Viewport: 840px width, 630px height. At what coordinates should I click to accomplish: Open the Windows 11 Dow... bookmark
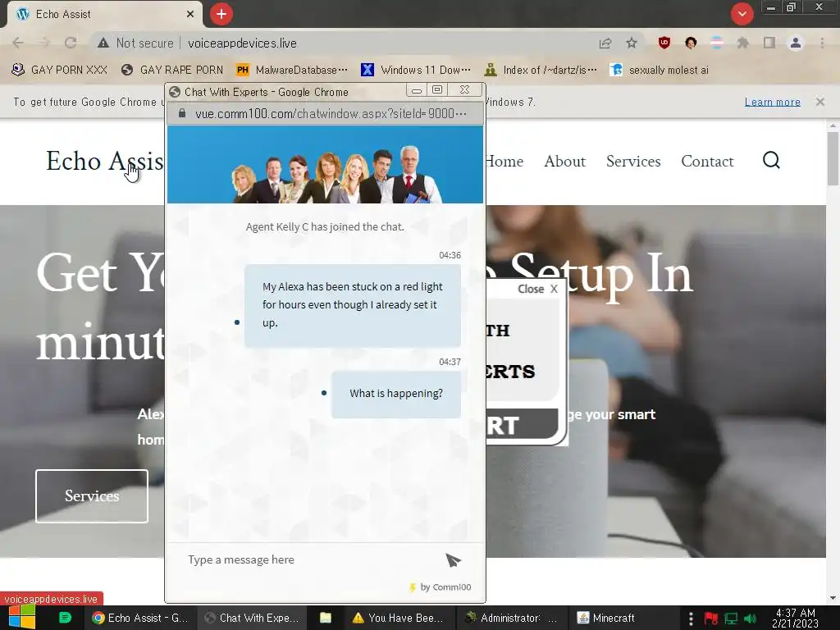pyautogui.click(x=416, y=70)
